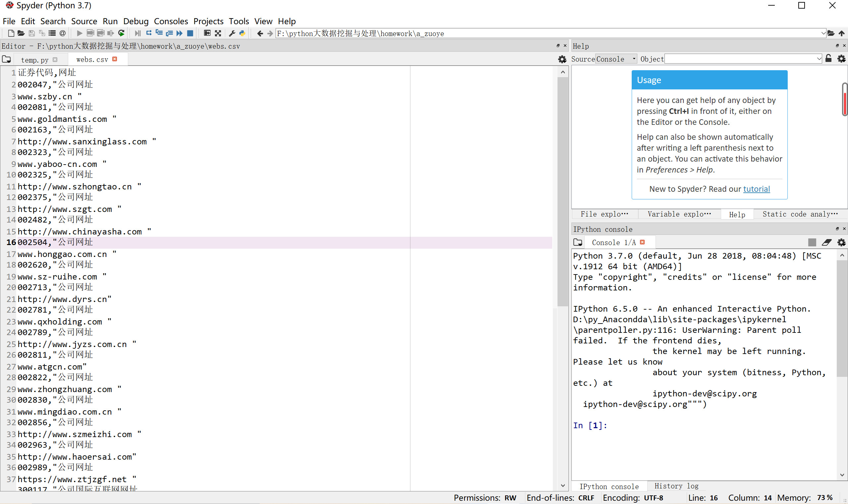Click the run current cell icon
Viewport: 848px width, 504px height.
coord(90,33)
